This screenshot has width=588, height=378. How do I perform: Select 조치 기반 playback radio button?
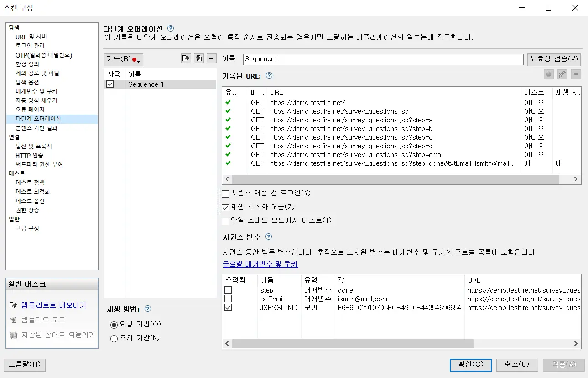114,338
